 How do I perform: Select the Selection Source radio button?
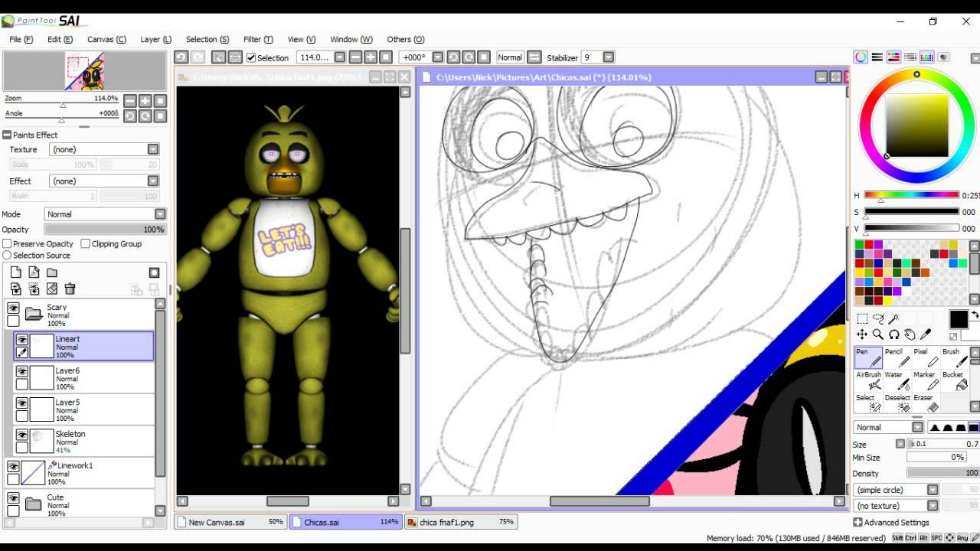7,256
